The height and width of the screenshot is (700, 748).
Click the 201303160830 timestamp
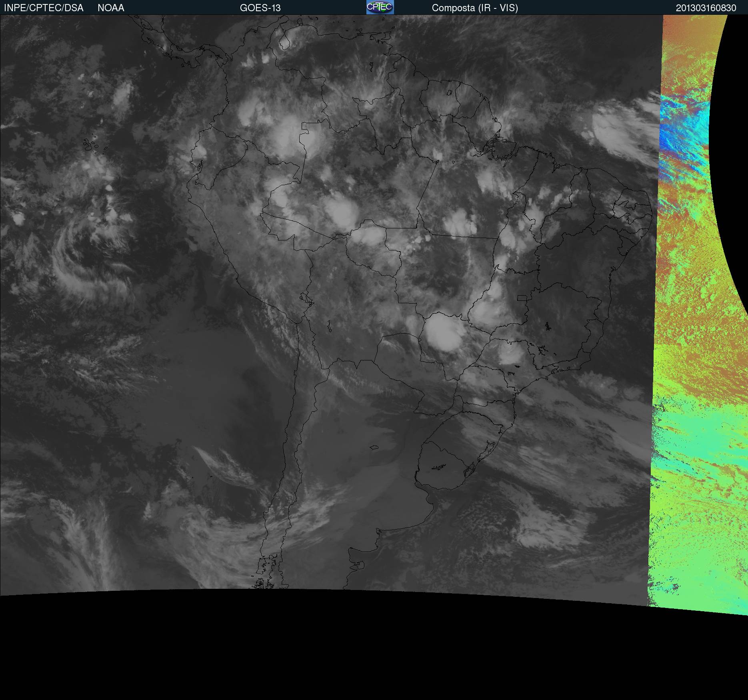(x=706, y=8)
